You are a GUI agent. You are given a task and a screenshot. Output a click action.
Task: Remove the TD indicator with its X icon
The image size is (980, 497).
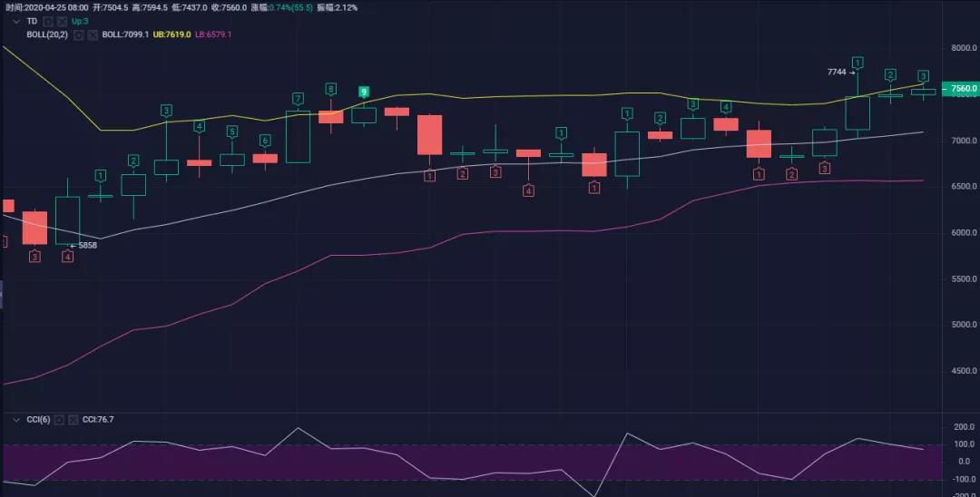coord(62,21)
